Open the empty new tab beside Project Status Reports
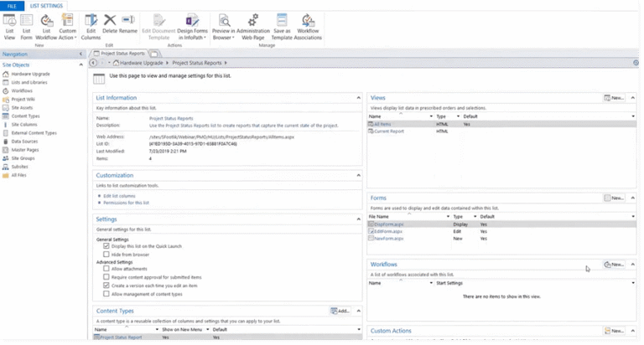644x345 pixels. (154, 54)
